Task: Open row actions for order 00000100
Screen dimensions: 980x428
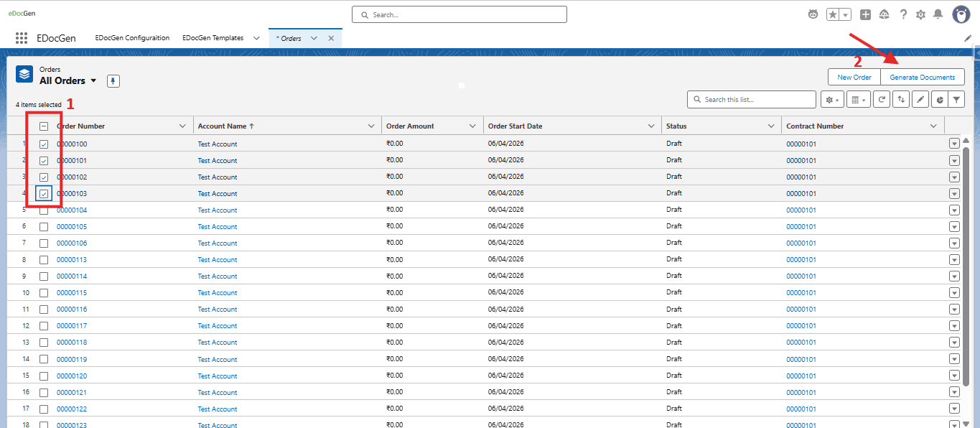Action: point(954,144)
